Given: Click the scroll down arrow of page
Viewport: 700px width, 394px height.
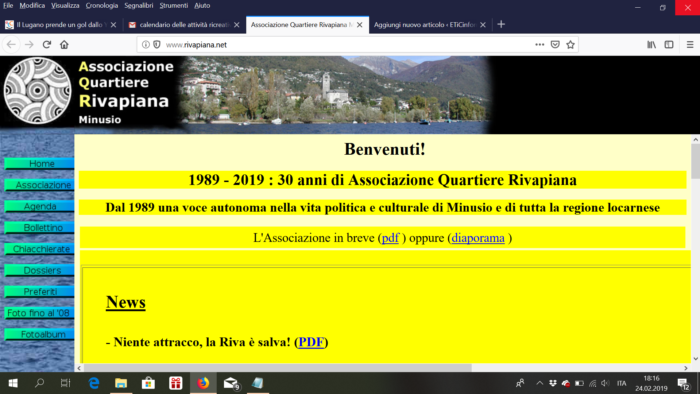Looking at the screenshot, I should (x=696, y=359).
